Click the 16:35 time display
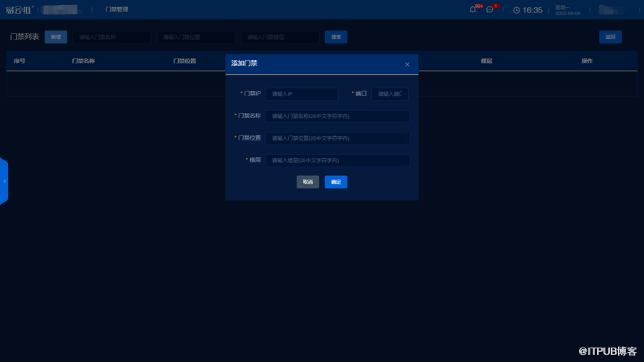 pyautogui.click(x=533, y=10)
